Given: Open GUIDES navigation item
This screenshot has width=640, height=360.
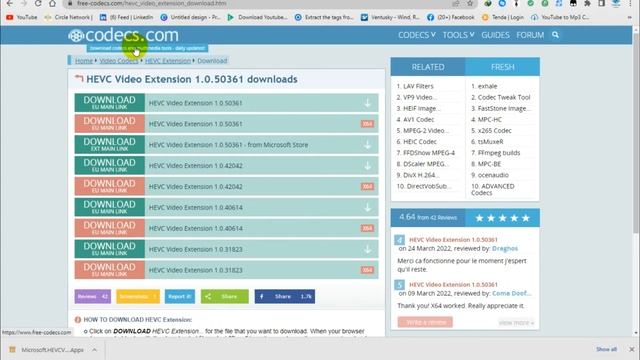Looking at the screenshot, I should (495, 35).
